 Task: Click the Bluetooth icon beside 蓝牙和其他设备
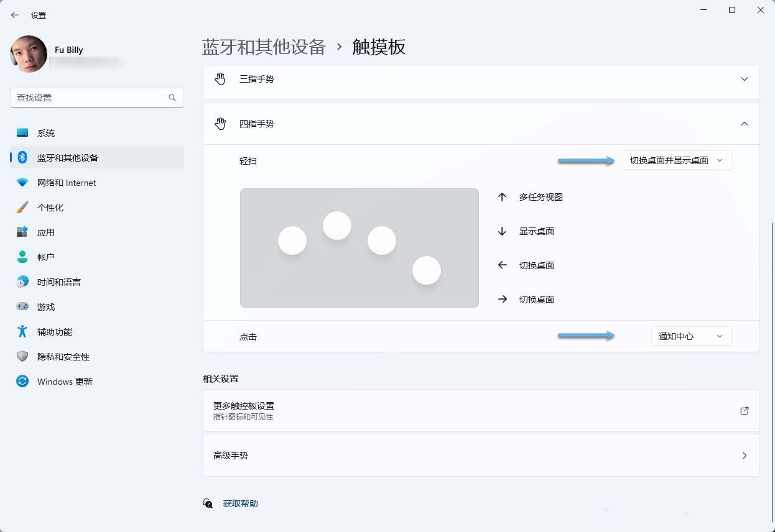[22, 157]
